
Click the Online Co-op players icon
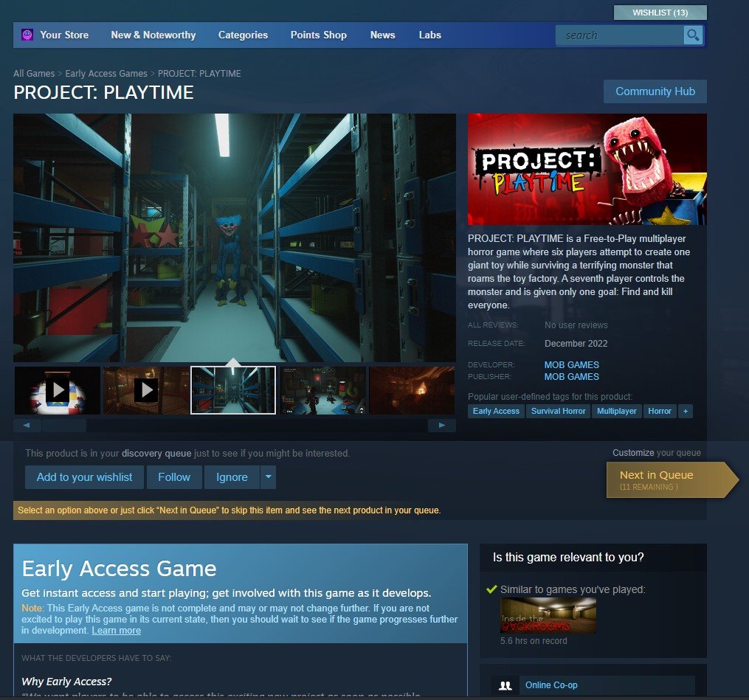[x=505, y=686]
